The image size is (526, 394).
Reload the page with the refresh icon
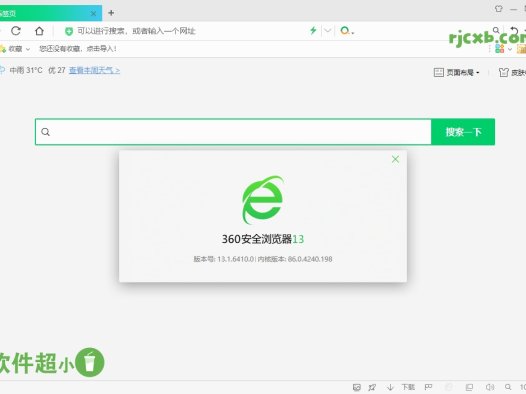(16, 31)
